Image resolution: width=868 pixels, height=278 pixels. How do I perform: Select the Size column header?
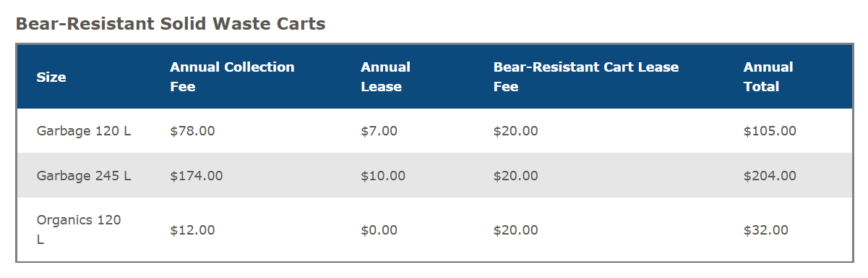click(51, 77)
